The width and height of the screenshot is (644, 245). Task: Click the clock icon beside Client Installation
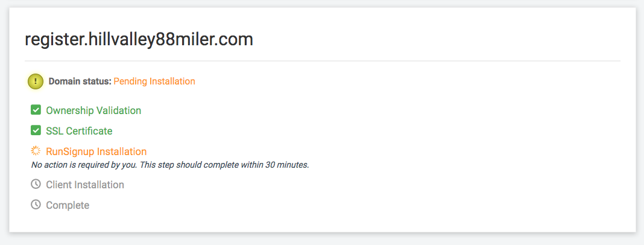(36, 184)
